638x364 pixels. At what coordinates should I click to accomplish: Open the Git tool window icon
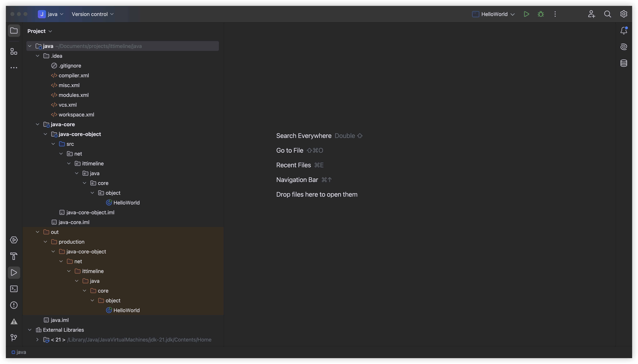(x=14, y=338)
